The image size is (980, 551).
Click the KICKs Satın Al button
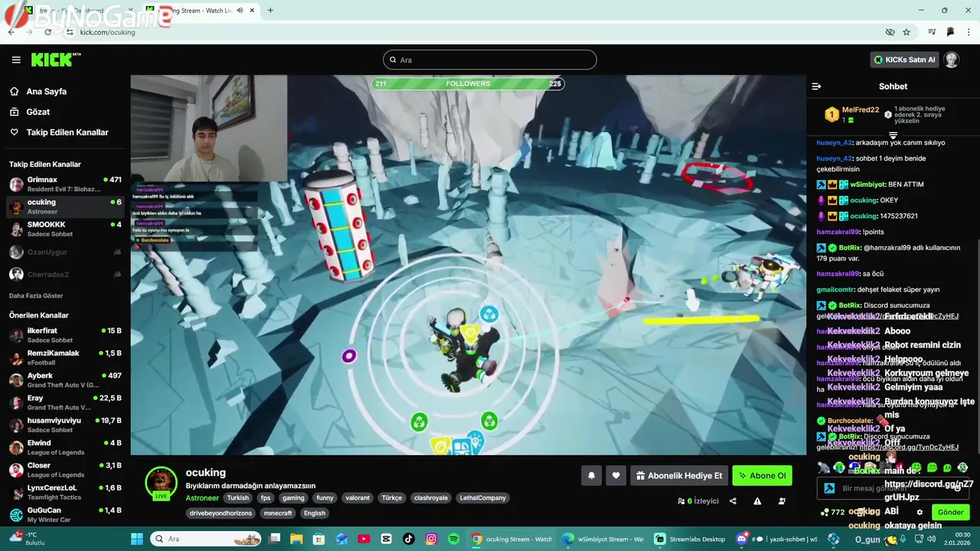tap(905, 60)
